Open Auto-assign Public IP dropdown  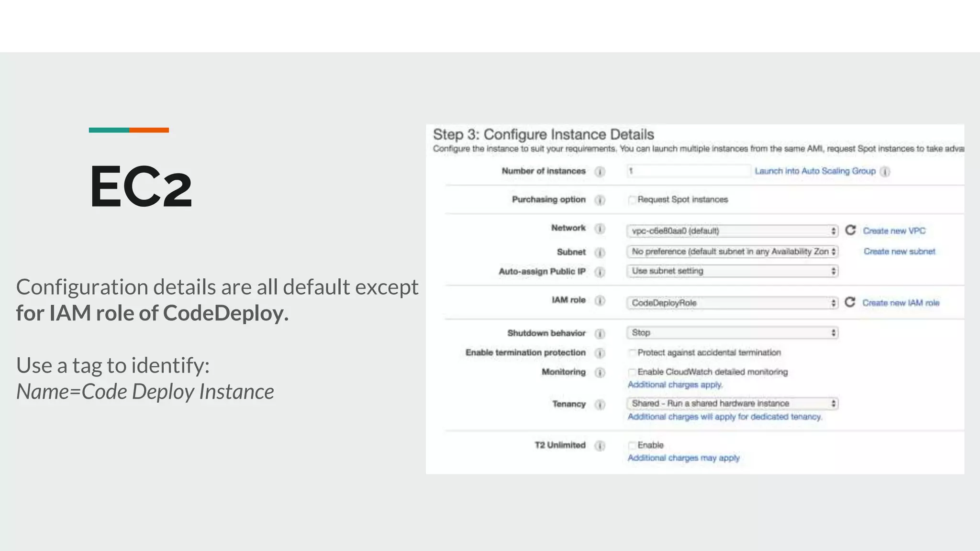pos(732,271)
